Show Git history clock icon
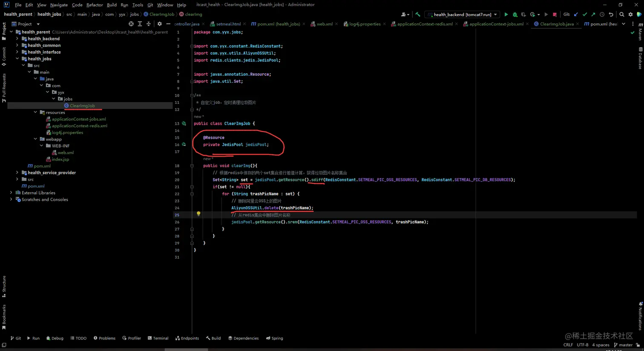The height and width of the screenshot is (351, 644). point(602,14)
